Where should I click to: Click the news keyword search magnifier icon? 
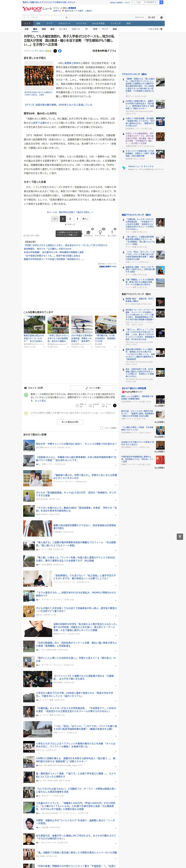point(66,17)
